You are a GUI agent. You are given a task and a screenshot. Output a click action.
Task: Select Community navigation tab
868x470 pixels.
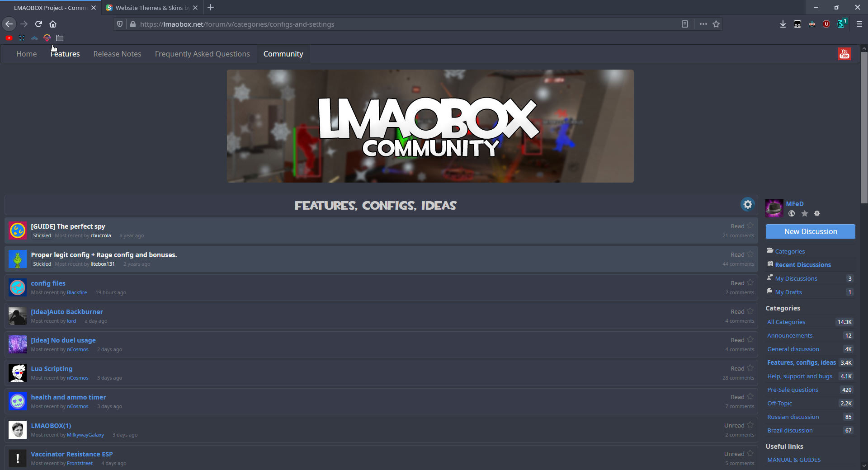pos(283,54)
